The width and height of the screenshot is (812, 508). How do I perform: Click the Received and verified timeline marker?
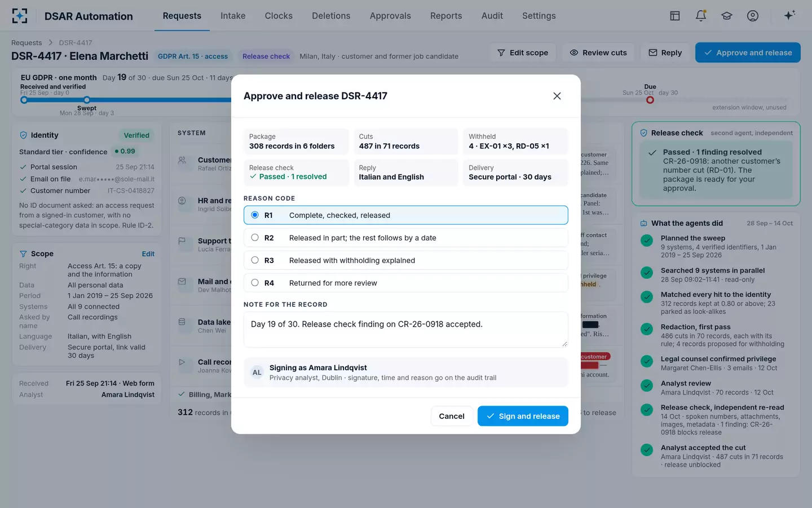tap(24, 100)
